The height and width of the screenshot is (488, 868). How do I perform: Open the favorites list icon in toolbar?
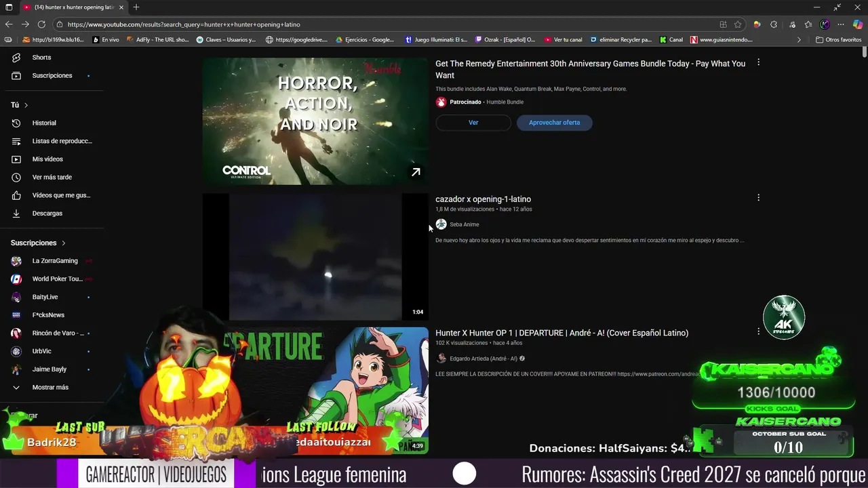[808, 24]
